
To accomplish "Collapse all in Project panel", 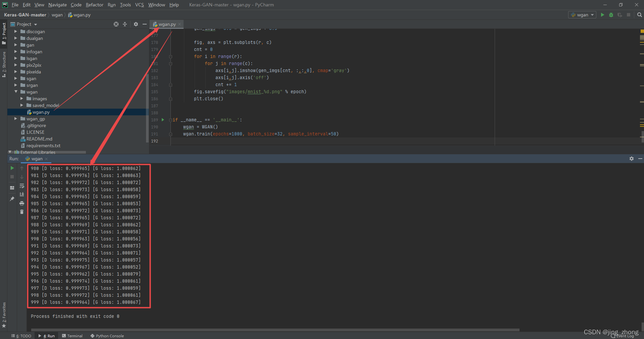I will pyautogui.click(x=125, y=24).
